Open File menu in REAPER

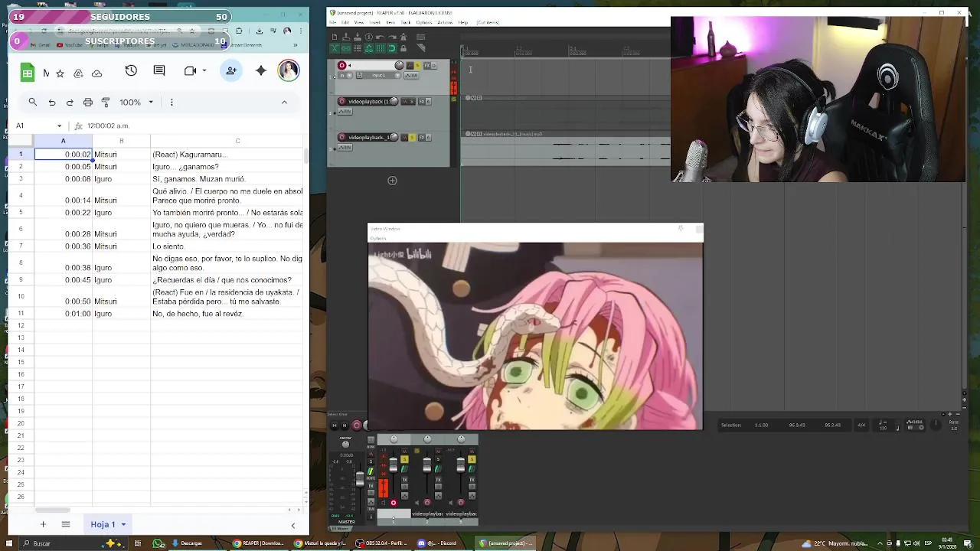pos(332,22)
